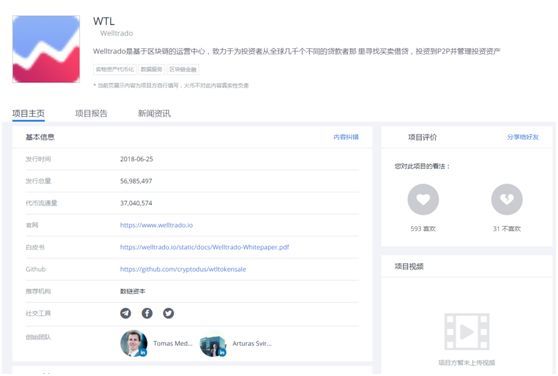
Task: Switch to the 新闻资讯 tab
Action: pos(154,113)
